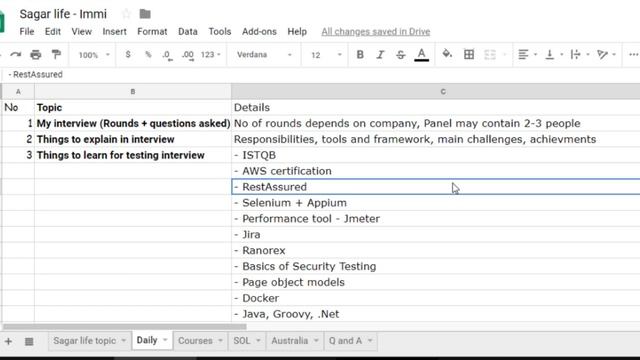Open horizontal align options
The image size is (640, 360).
coord(523,54)
